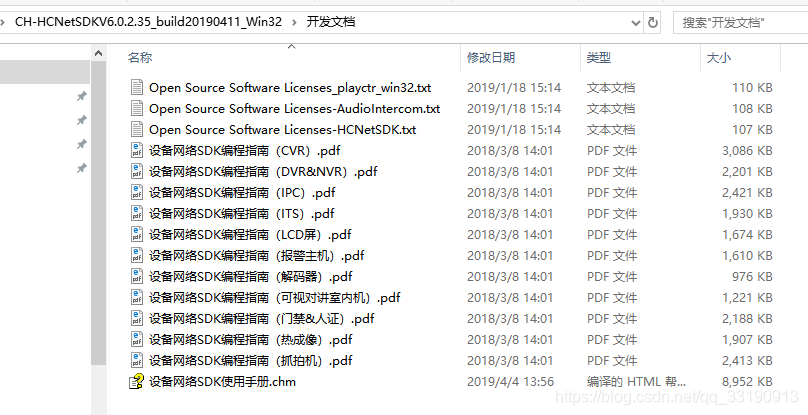Click the 110 KB size value

coord(752,88)
